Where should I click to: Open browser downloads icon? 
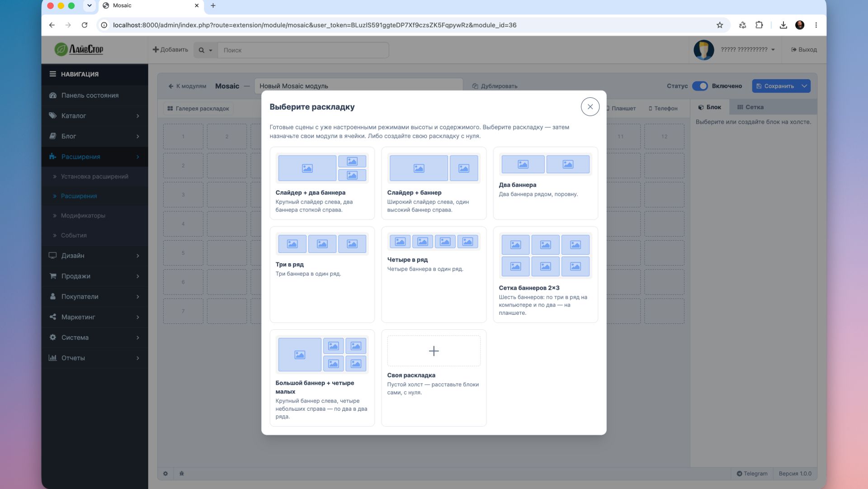(x=783, y=25)
